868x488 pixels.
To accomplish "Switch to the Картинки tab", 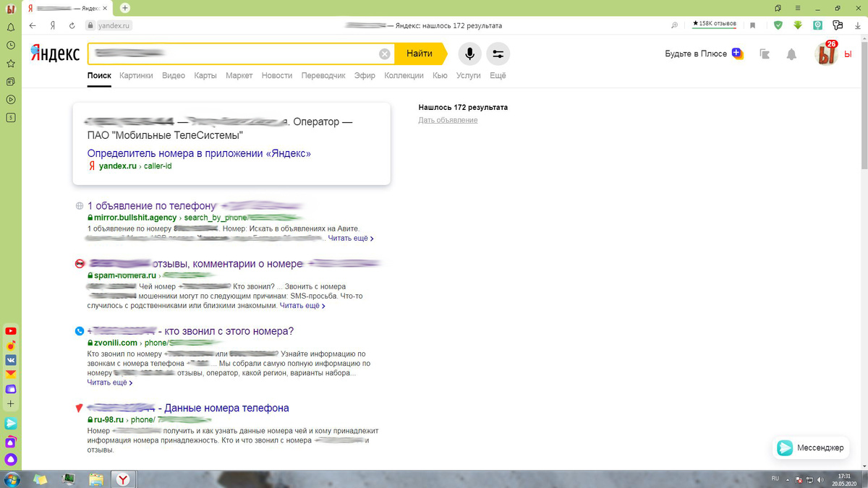I will click(136, 75).
